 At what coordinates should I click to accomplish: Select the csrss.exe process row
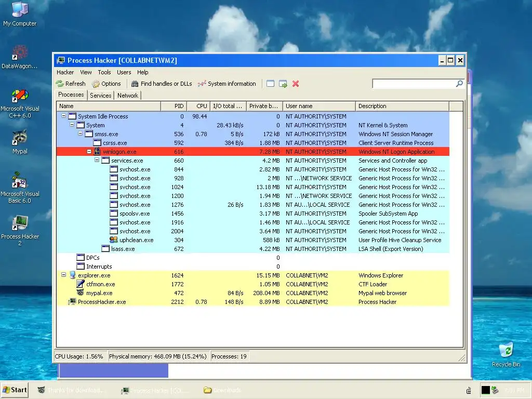point(253,143)
